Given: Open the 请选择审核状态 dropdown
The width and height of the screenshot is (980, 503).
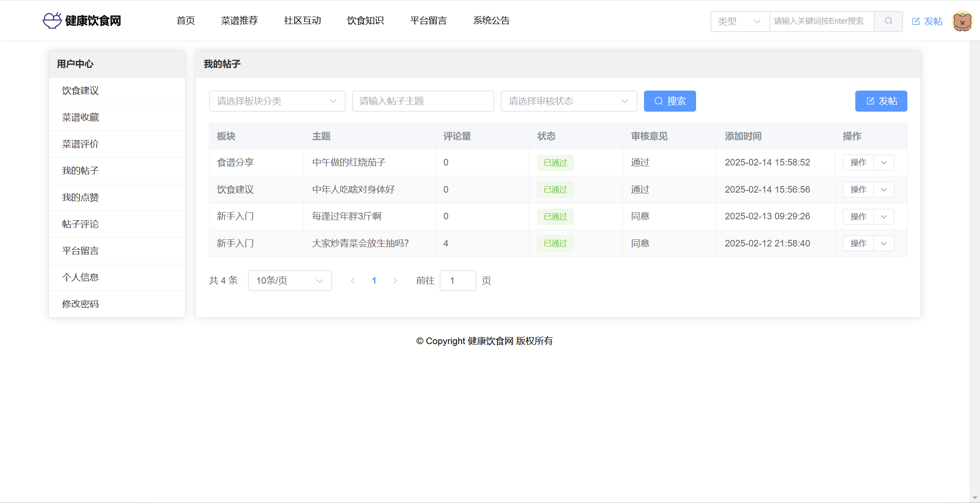Looking at the screenshot, I should pyautogui.click(x=569, y=101).
